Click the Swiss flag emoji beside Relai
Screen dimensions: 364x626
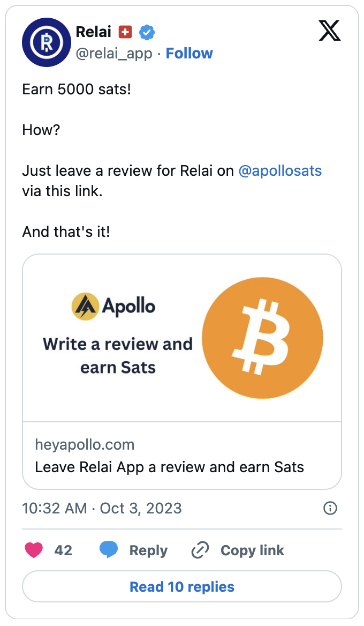(125, 32)
